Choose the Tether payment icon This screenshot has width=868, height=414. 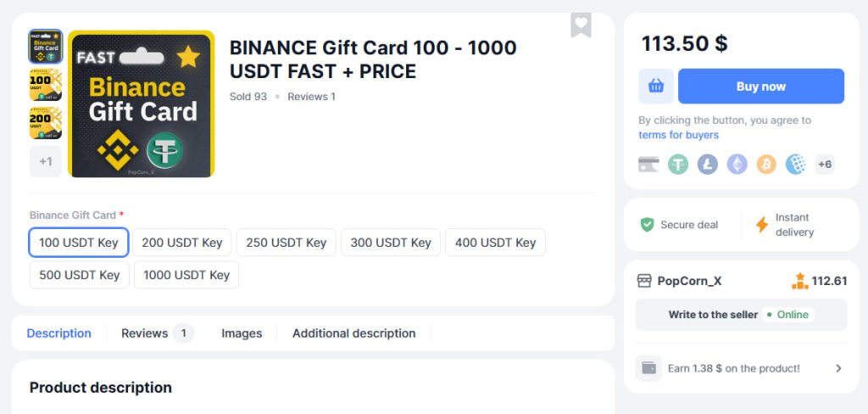(678, 165)
